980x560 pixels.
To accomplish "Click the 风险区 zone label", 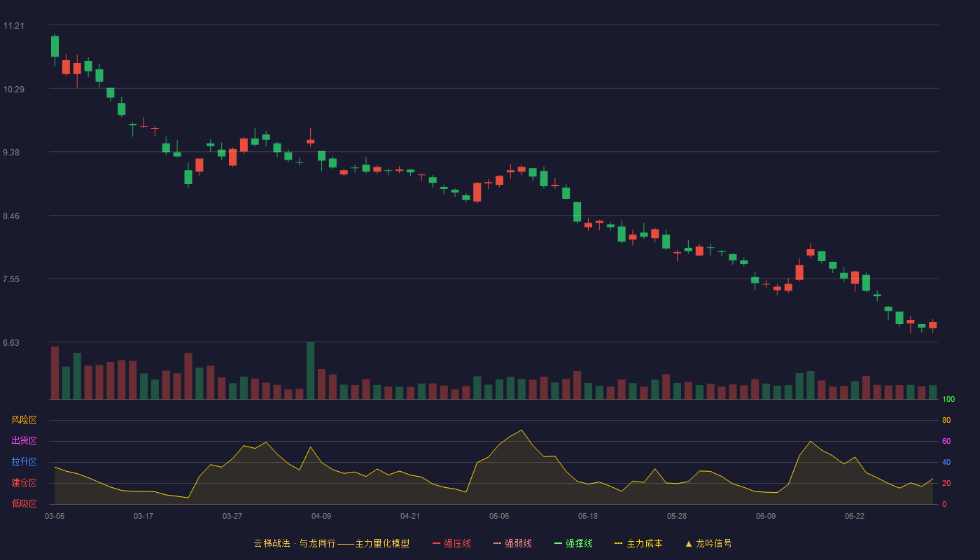I will click(24, 420).
